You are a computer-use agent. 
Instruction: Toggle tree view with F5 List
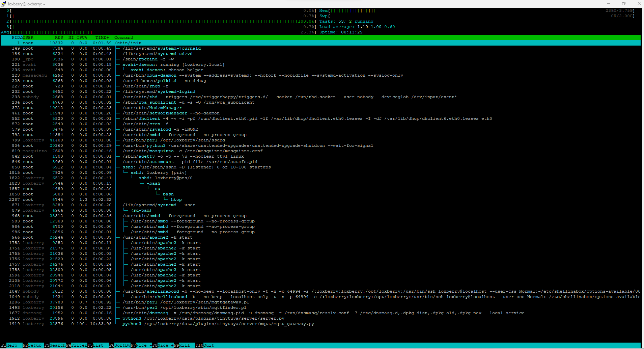tap(98, 345)
